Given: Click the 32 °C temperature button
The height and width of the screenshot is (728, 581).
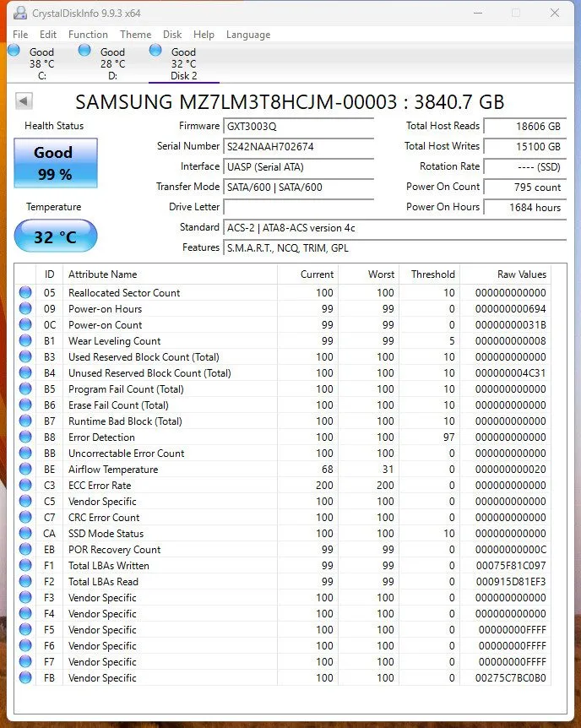Looking at the screenshot, I should pos(56,236).
